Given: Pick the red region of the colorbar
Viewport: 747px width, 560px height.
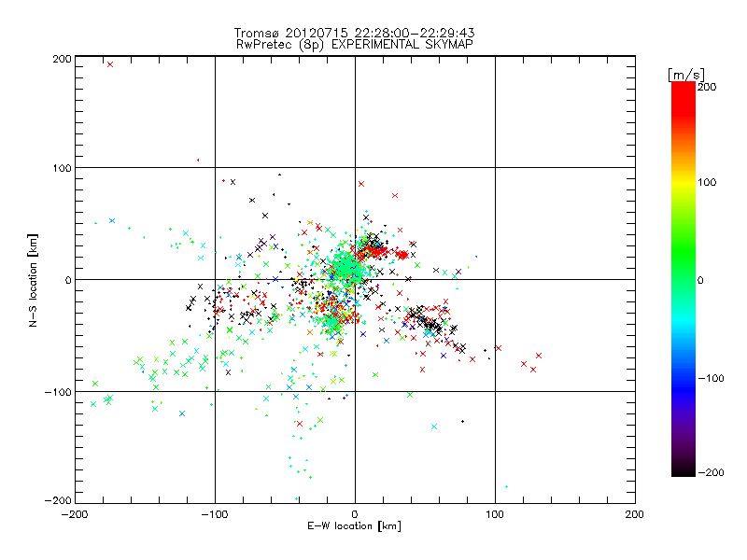Looking at the screenshot, I should tap(684, 100).
